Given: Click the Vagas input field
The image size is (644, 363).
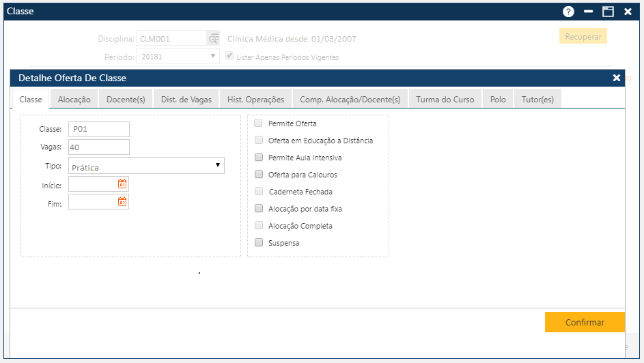Looking at the screenshot, I should (99, 147).
